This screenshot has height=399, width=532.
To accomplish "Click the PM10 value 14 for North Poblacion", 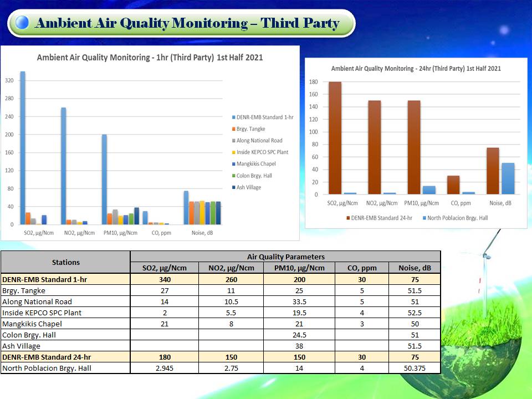I will [299, 369].
